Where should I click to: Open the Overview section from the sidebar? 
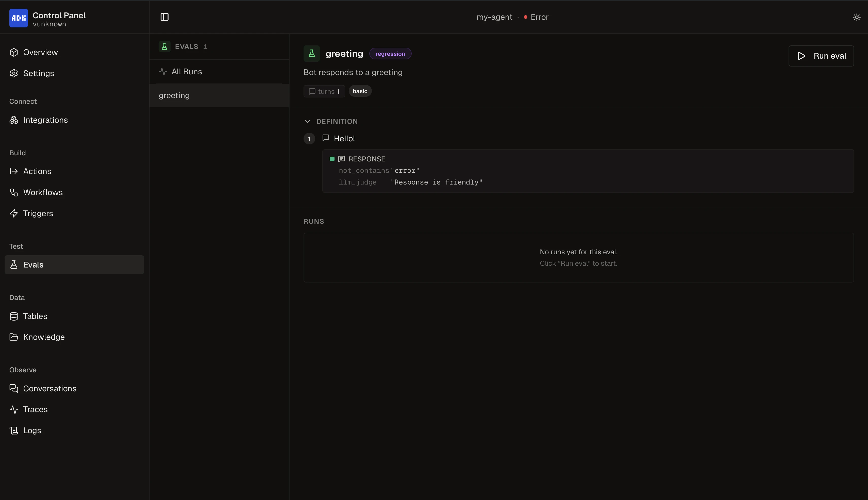click(40, 52)
